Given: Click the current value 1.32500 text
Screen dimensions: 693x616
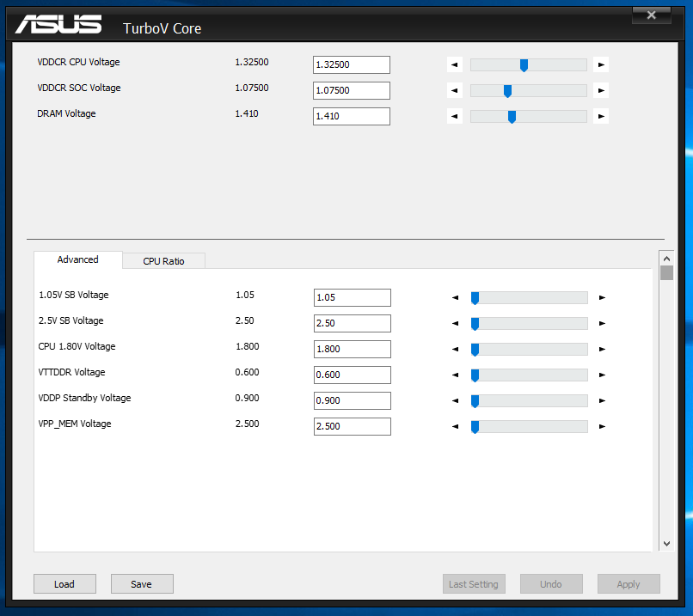Looking at the screenshot, I should click(x=252, y=62).
